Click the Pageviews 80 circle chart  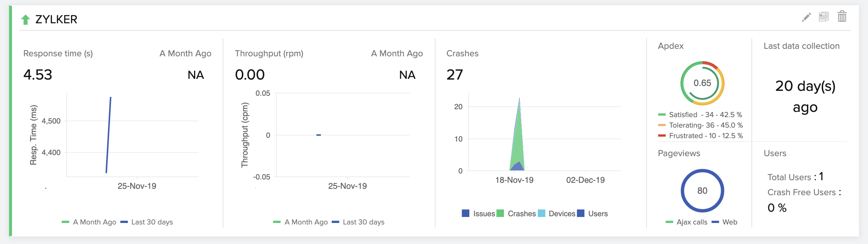(702, 191)
